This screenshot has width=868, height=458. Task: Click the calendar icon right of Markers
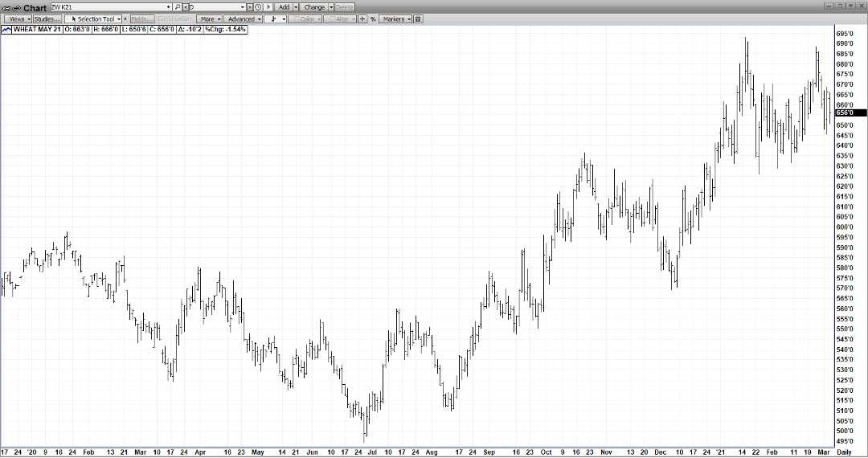coord(418,18)
